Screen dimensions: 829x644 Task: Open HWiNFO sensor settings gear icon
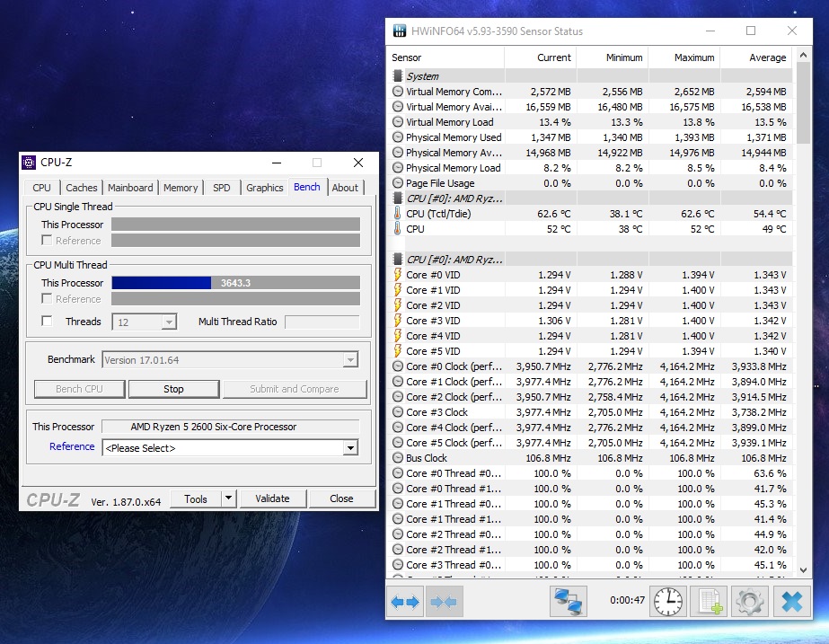pos(750,602)
